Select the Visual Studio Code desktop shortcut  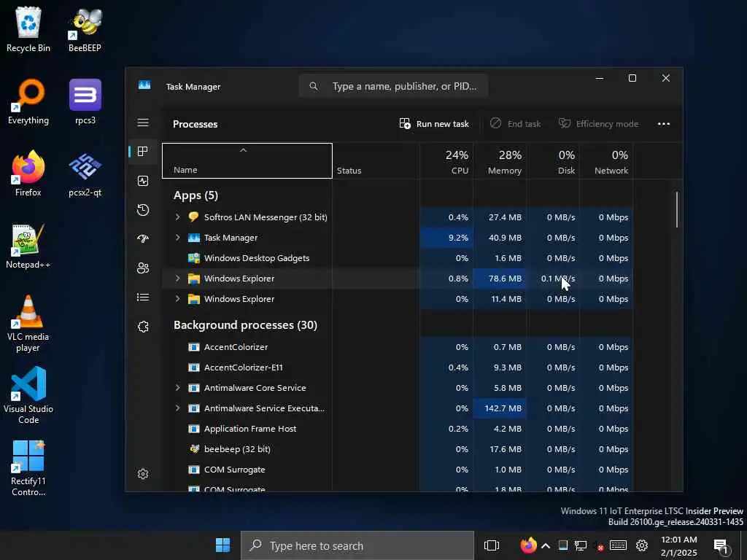point(28,395)
